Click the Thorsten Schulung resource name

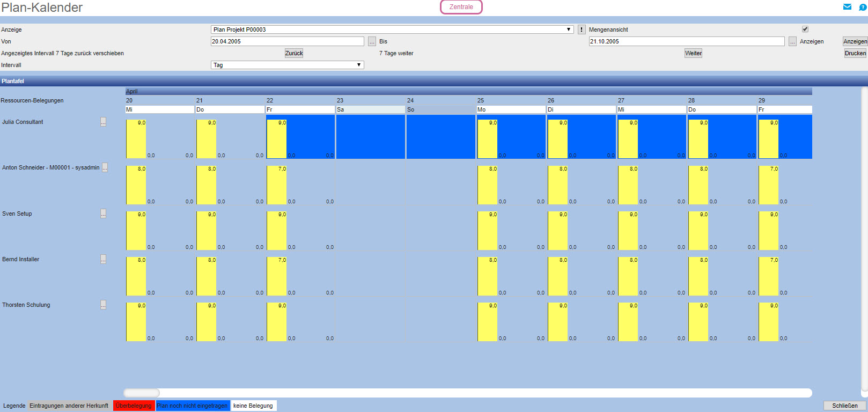(26, 305)
